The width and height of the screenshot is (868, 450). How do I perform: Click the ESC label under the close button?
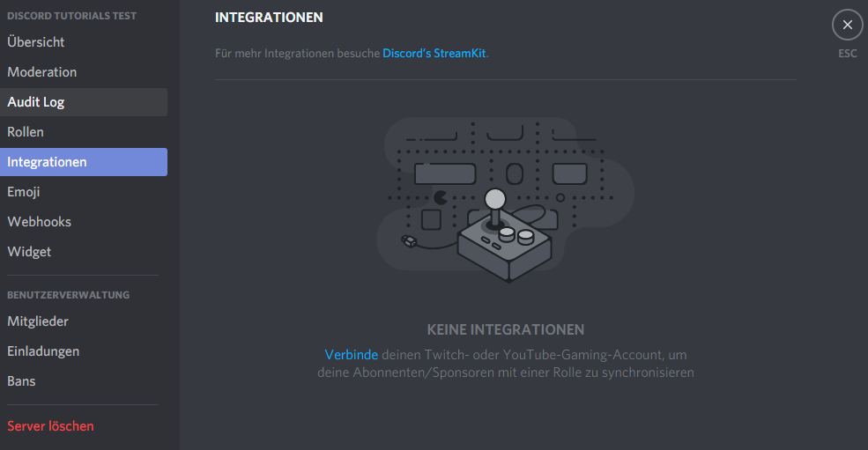847,54
